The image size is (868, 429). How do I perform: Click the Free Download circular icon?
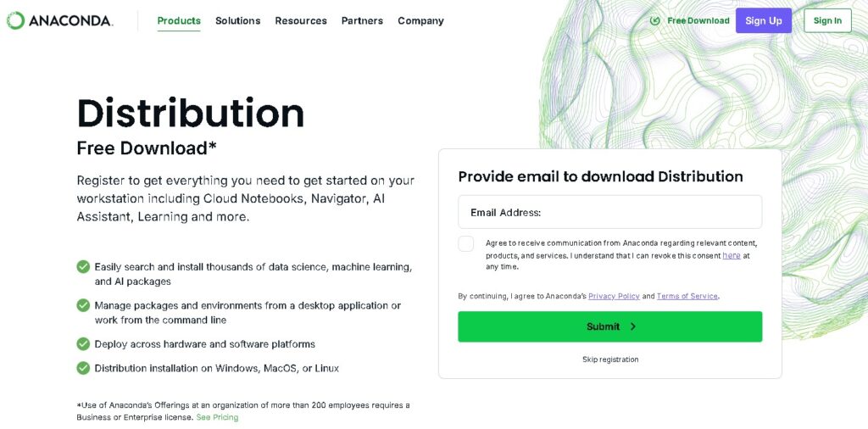[x=655, y=20]
